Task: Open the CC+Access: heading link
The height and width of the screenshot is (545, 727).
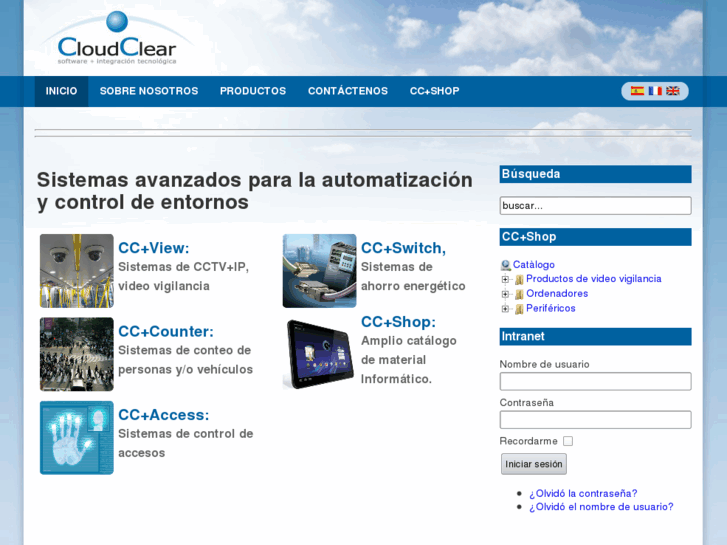Action: pos(164,415)
